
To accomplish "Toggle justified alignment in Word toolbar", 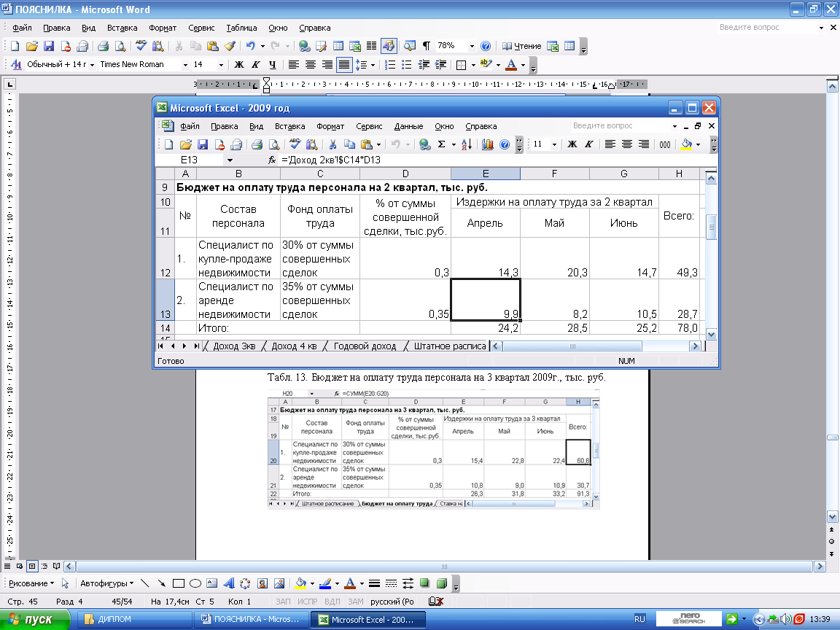I will point(344,65).
